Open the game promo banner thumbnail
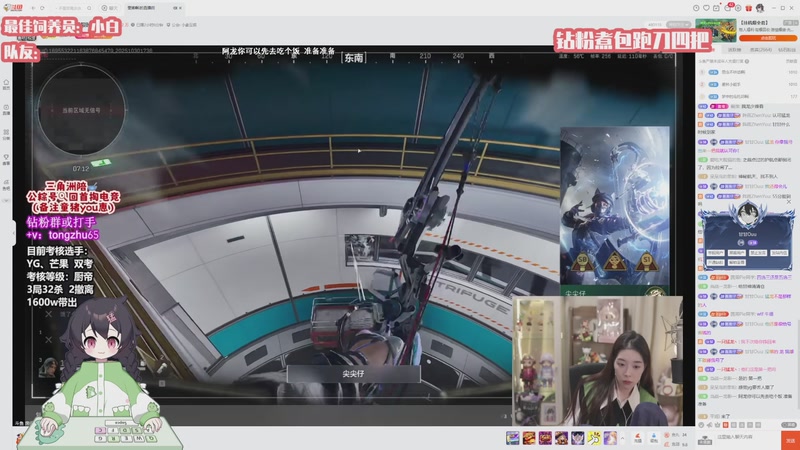The image size is (800, 450). pos(716,31)
